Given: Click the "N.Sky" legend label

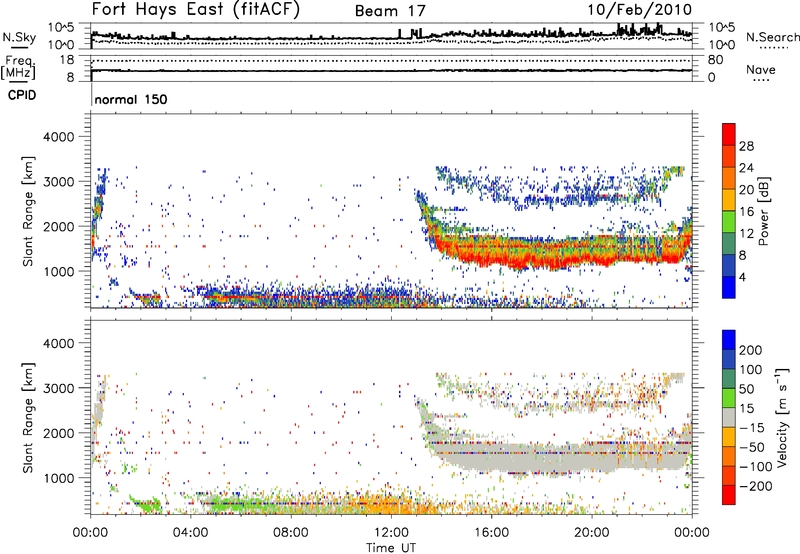Looking at the screenshot, I should (x=19, y=37).
